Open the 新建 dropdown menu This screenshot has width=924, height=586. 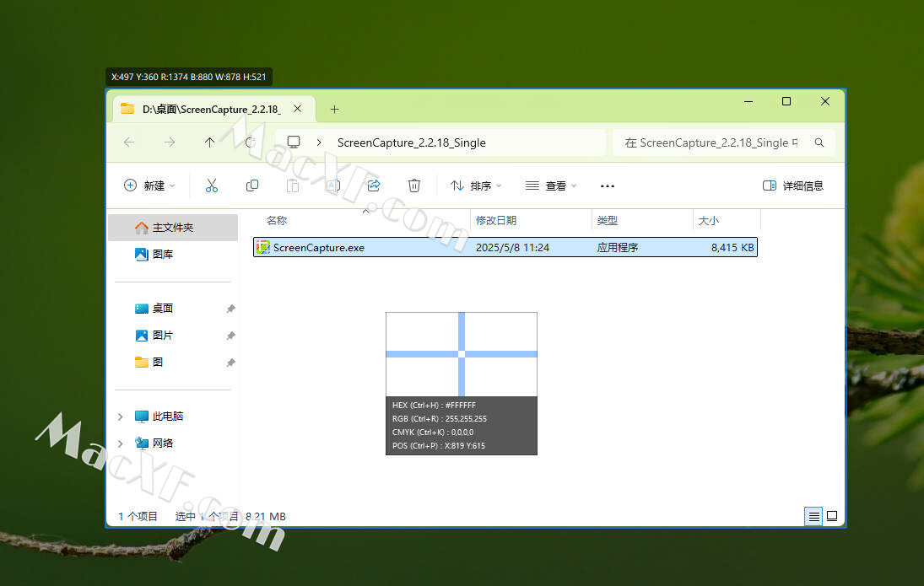tap(149, 185)
